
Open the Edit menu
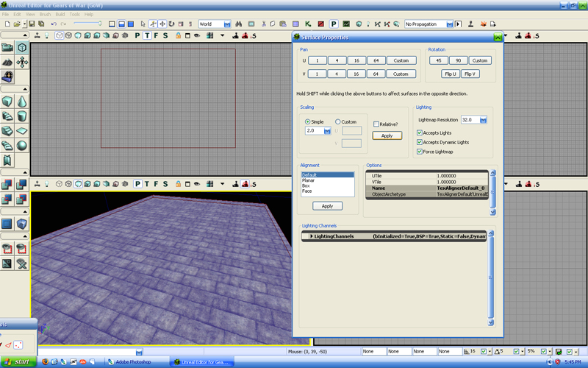17,14
